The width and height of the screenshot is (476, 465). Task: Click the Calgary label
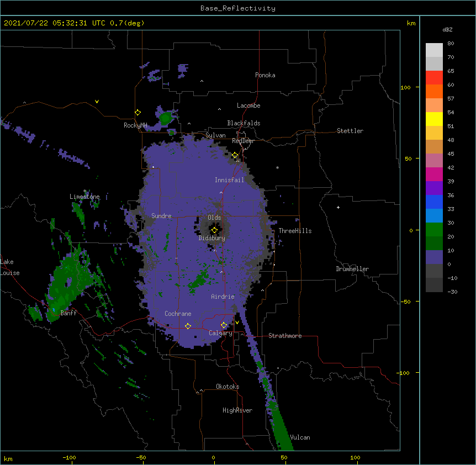pos(220,333)
